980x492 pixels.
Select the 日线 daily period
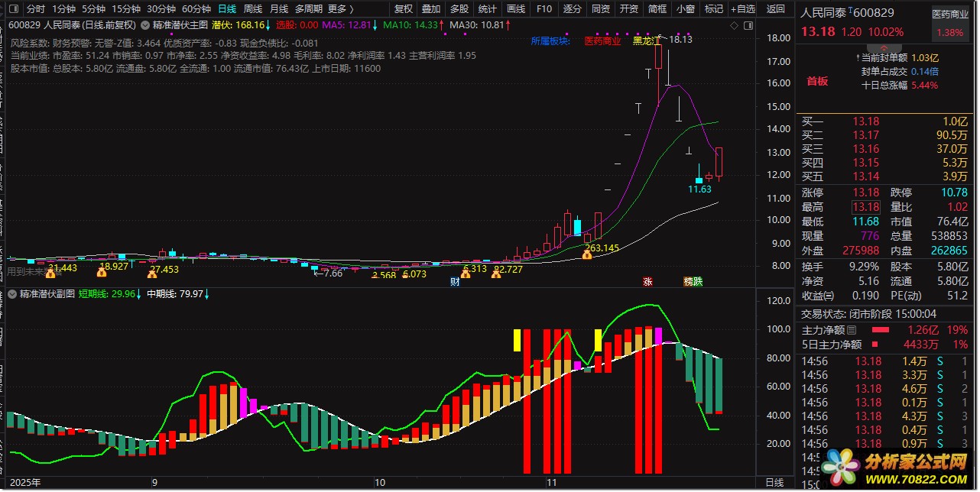point(227,9)
